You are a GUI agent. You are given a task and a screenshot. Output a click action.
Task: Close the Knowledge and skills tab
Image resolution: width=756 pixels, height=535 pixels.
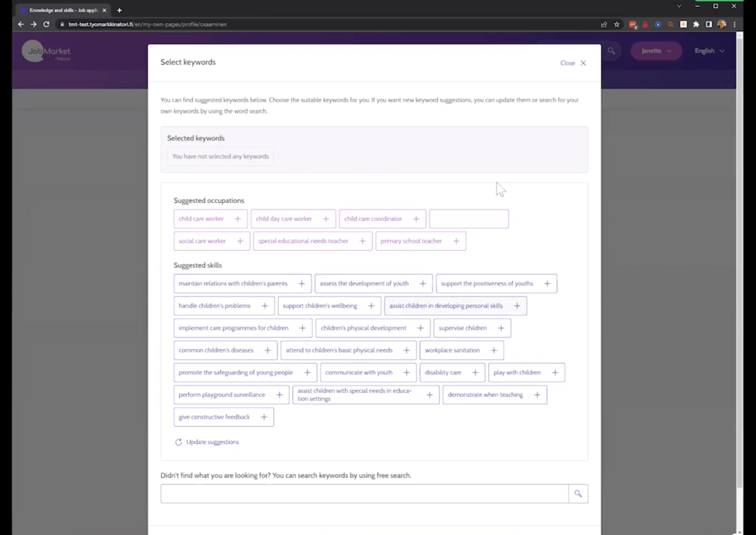point(104,10)
